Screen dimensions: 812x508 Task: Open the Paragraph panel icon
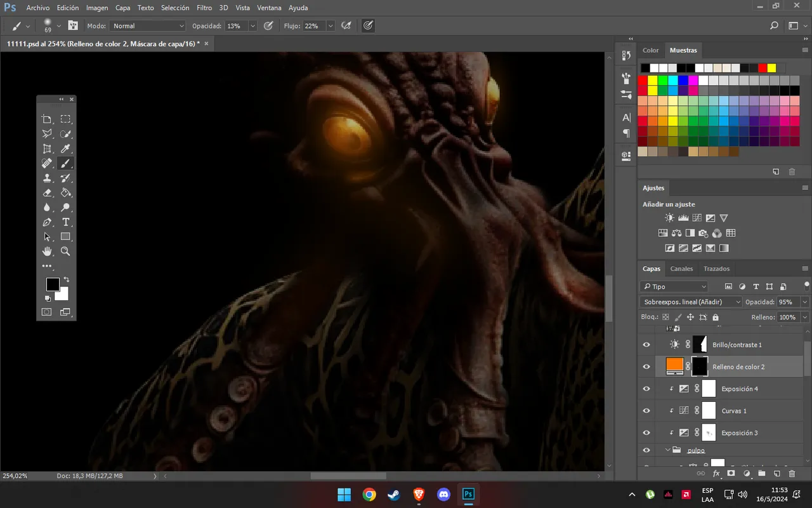pos(626,133)
